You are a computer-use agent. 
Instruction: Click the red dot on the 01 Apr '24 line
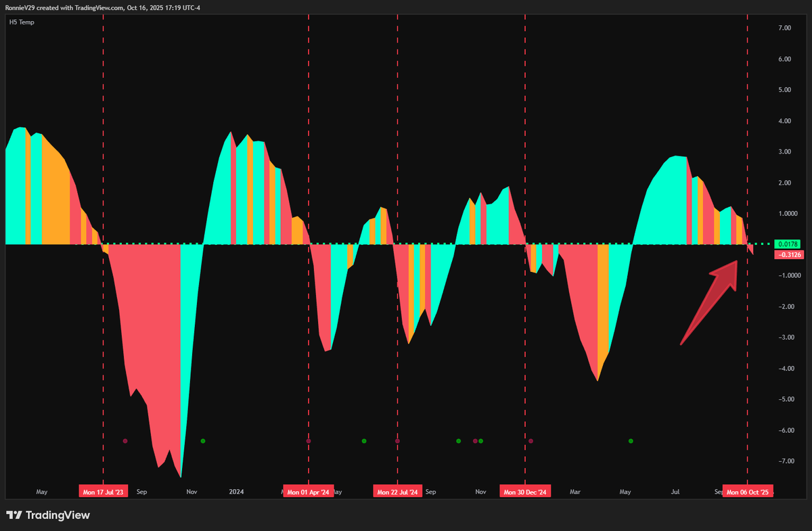click(x=309, y=441)
